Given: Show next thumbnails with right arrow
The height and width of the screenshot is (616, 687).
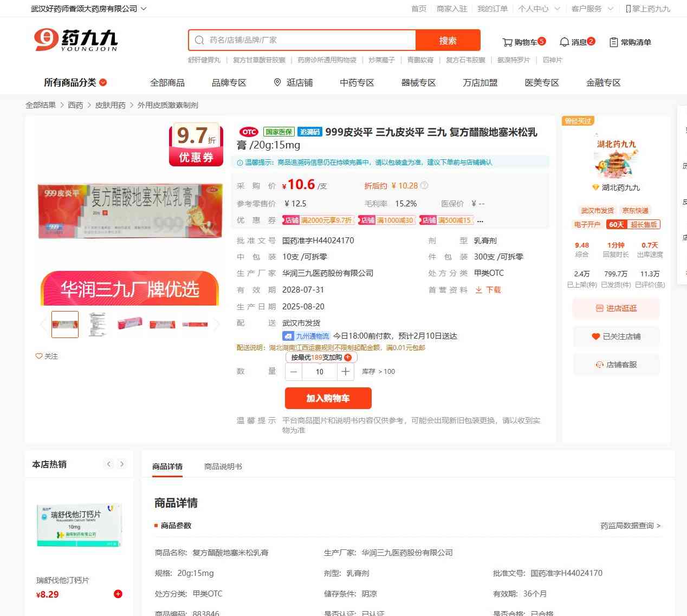Looking at the screenshot, I should point(217,325).
